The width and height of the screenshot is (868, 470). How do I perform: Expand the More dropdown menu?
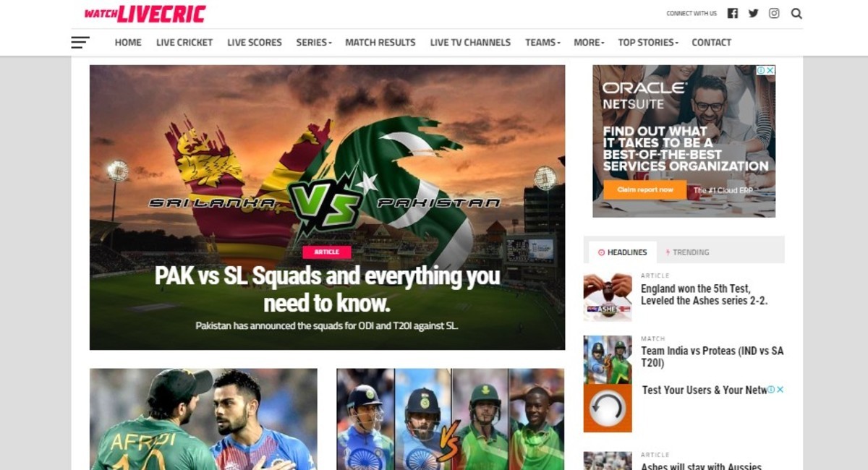(589, 43)
